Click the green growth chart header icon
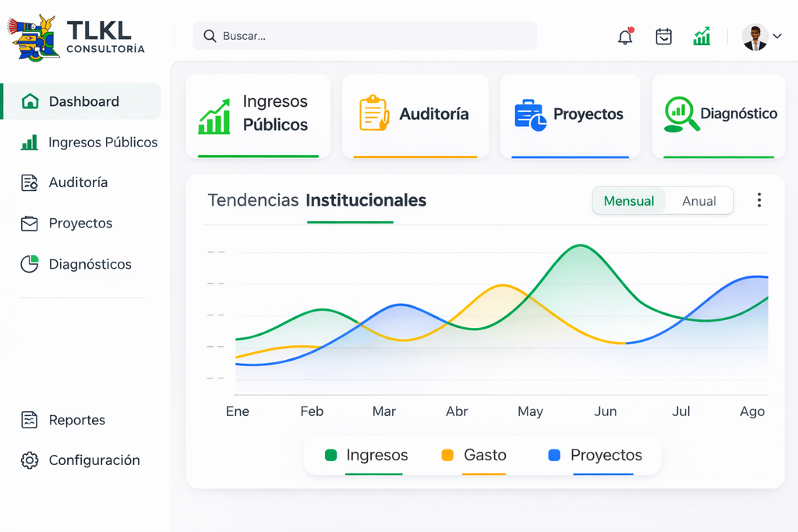This screenshot has height=532, width=798. pos(701,37)
